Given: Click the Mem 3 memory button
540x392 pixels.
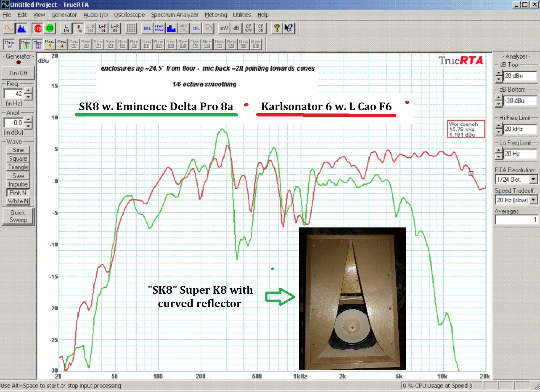Looking at the screenshot, I should pyautogui.click(x=50, y=44).
